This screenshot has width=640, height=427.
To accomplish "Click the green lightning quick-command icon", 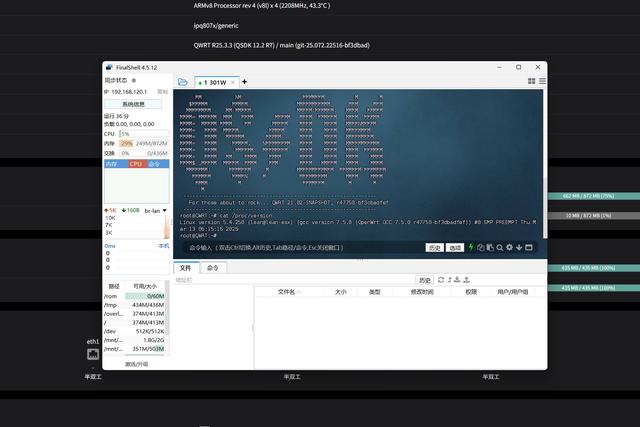I will pyautogui.click(x=471, y=247).
